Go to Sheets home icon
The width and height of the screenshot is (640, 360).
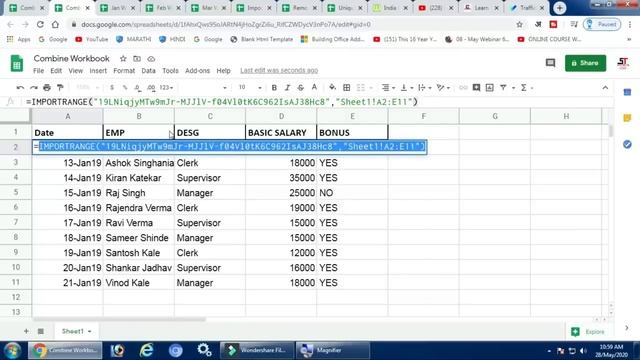(x=17, y=64)
